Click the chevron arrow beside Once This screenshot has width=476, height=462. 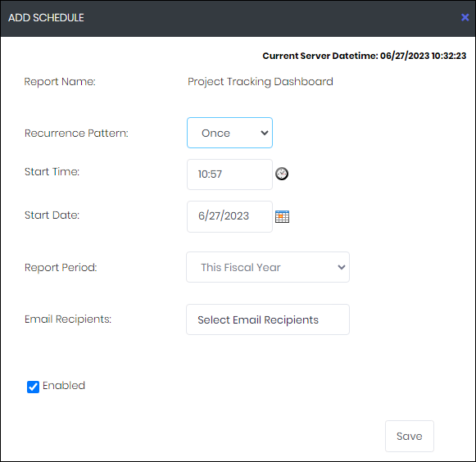tap(265, 133)
